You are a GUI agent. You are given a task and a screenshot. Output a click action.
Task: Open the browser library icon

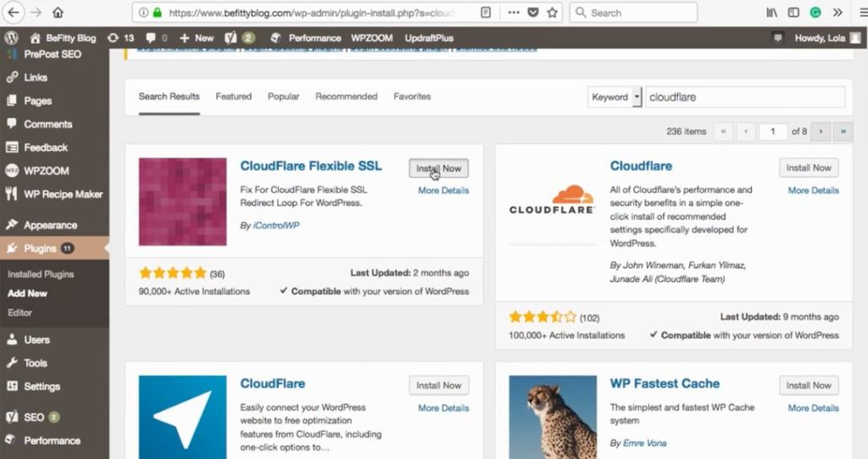click(x=771, y=12)
